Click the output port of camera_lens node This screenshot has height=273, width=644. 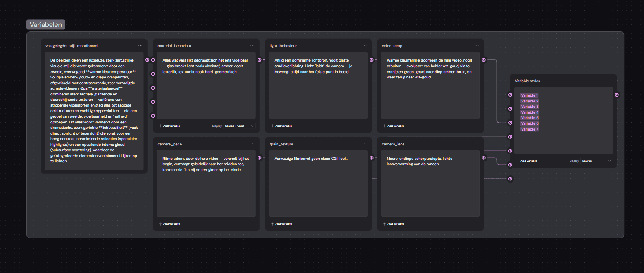pos(484,158)
